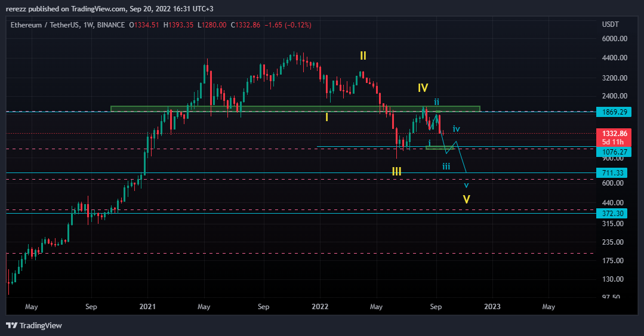Select the blue sub-wave iv label
The width and height of the screenshot is (644, 336).
point(457,129)
